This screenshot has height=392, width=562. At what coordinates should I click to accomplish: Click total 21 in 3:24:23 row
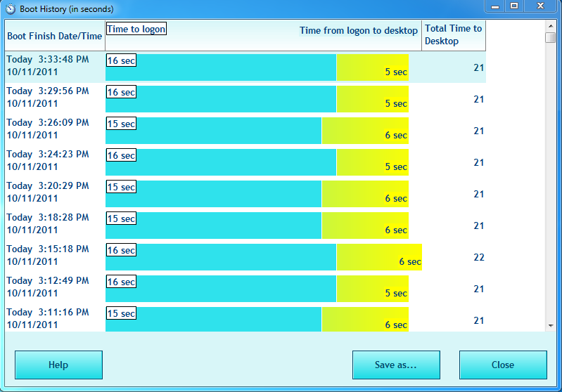[x=479, y=162]
